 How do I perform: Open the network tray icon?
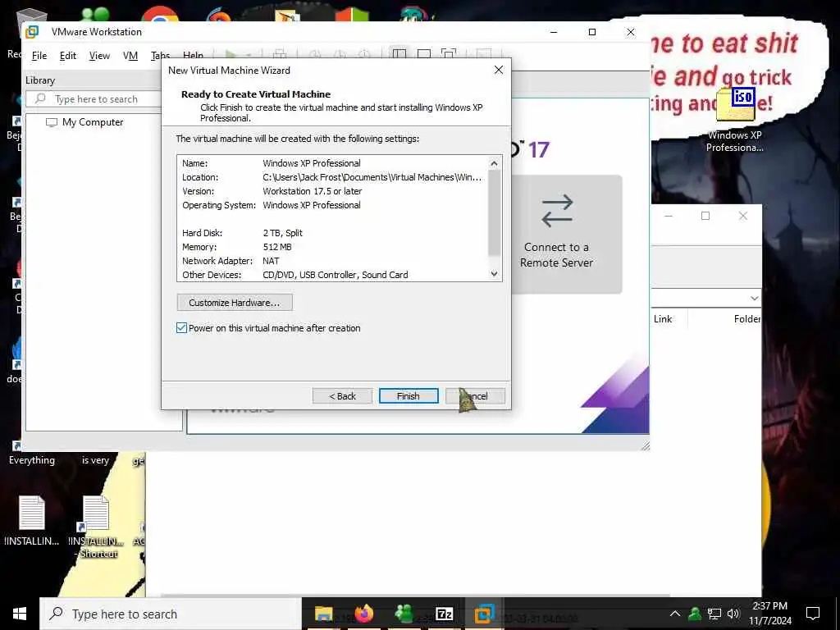point(714,614)
